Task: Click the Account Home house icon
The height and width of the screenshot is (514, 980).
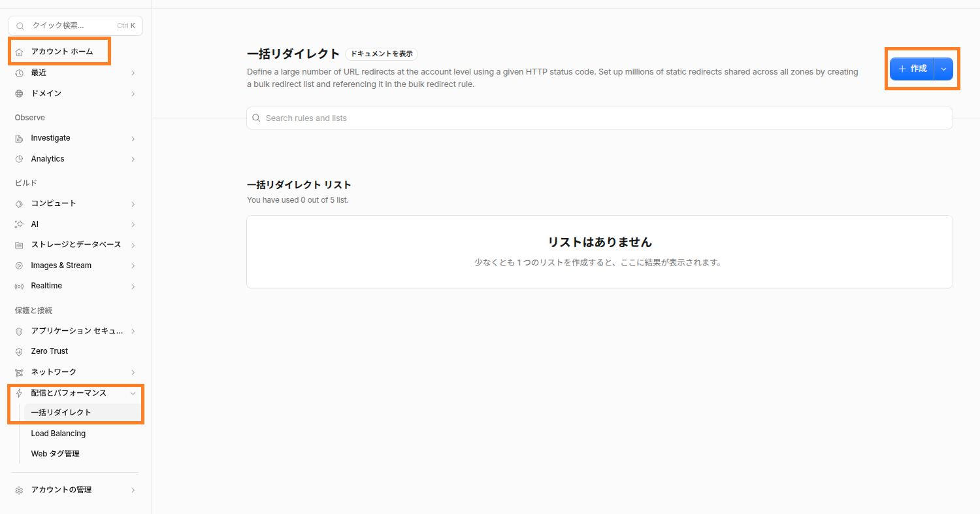Action: pyautogui.click(x=19, y=52)
